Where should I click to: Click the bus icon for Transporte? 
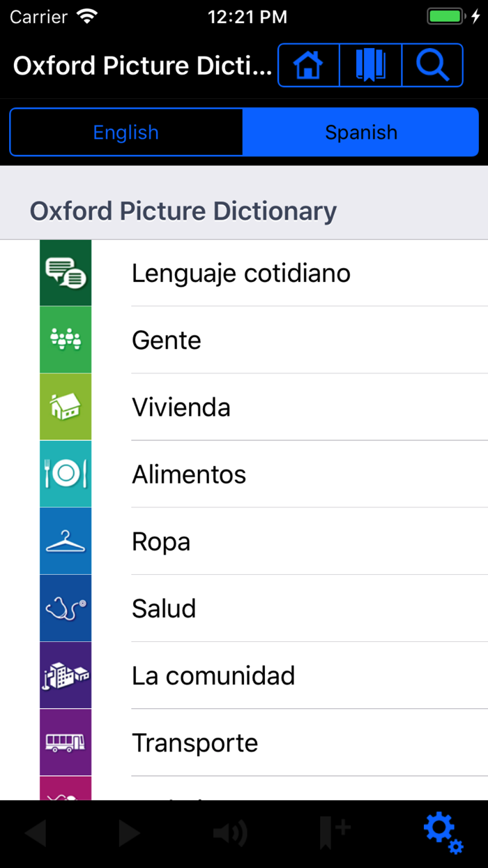66,742
